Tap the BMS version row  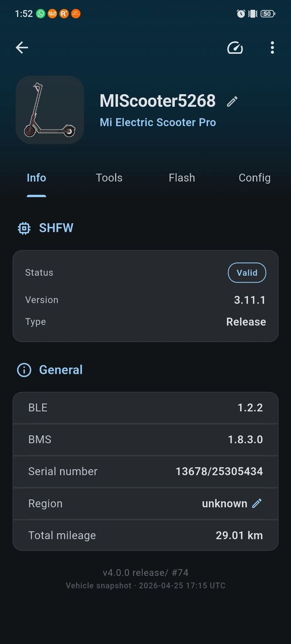pyautogui.click(x=145, y=439)
